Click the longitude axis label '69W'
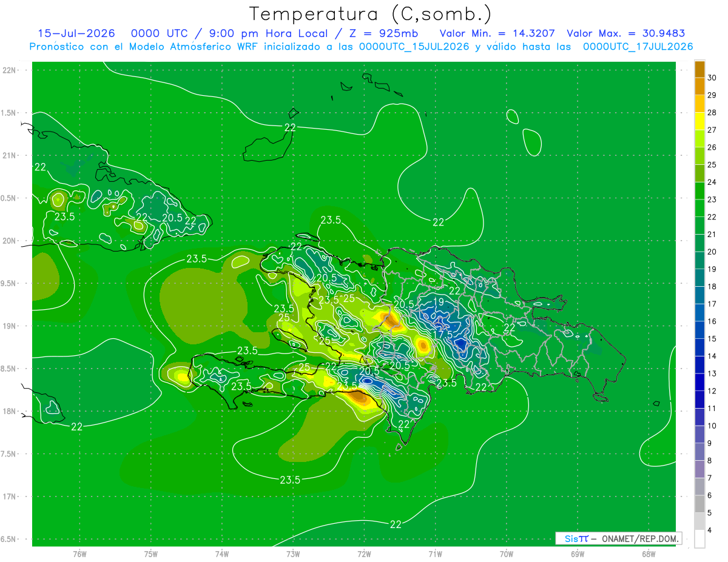Screen dimensions: 728x562 point(578,554)
